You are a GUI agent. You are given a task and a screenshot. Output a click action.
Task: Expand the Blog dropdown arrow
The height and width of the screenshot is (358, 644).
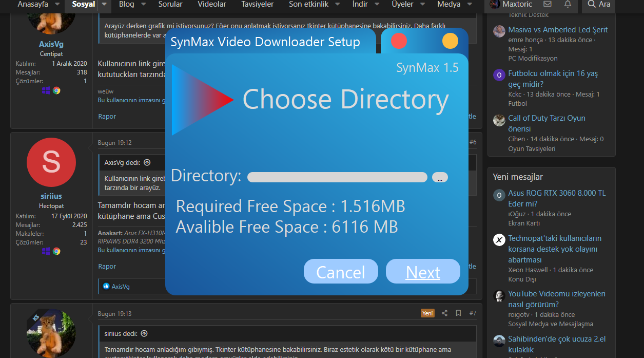pyautogui.click(x=143, y=4)
